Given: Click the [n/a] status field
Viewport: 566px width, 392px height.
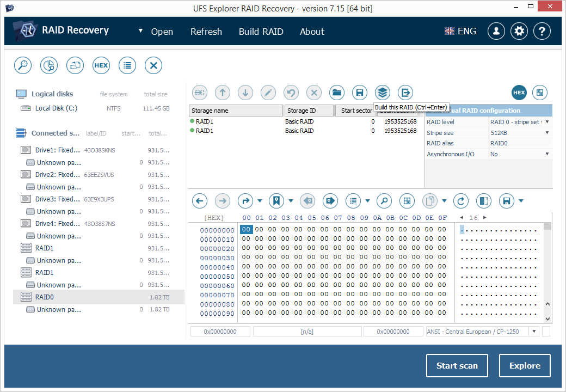Looking at the screenshot, I should coord(307,332).
